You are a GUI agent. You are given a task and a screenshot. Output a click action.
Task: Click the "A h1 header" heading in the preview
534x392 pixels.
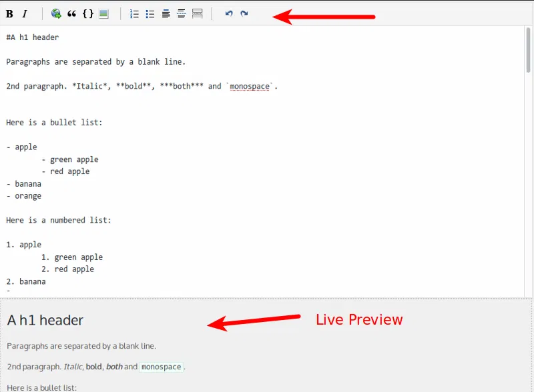coord(45,320)
